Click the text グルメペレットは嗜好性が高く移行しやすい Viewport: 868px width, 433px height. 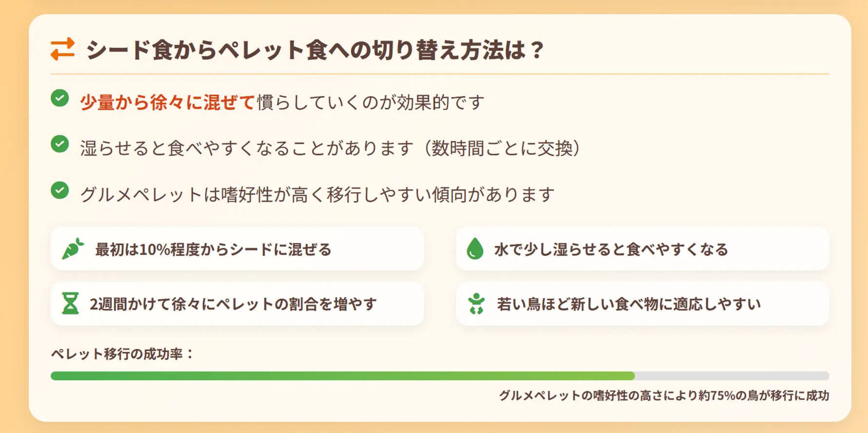tap(317, 195)
